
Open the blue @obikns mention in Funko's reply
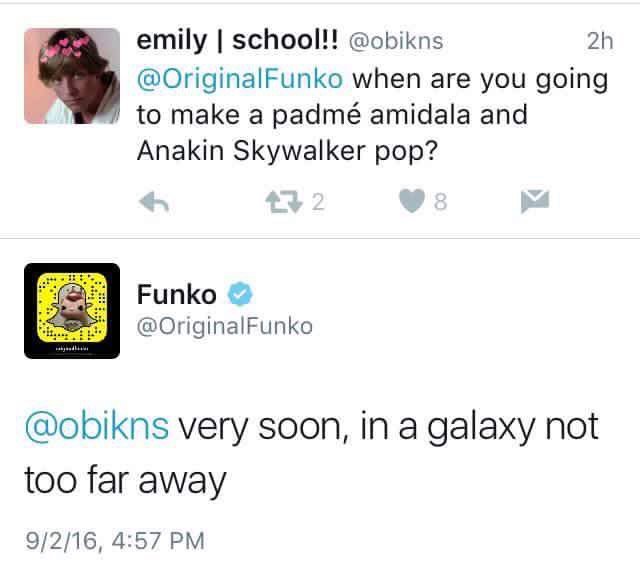[x=97, y=426]
